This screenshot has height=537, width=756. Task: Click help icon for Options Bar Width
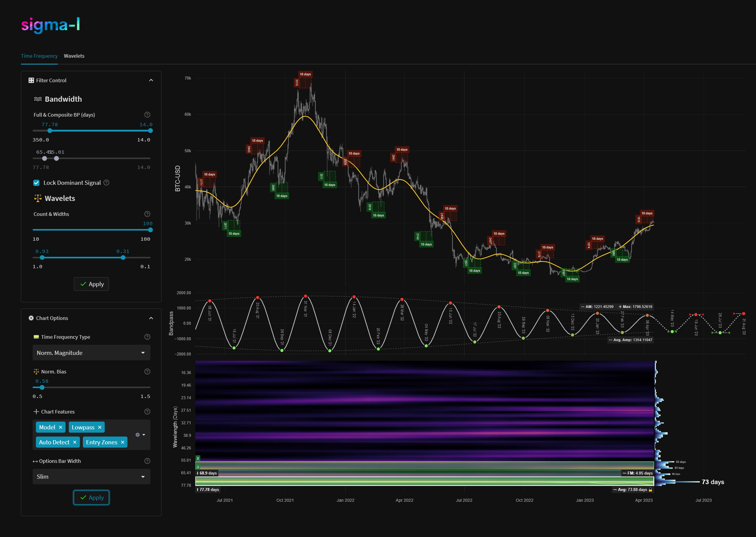(147, 461)
